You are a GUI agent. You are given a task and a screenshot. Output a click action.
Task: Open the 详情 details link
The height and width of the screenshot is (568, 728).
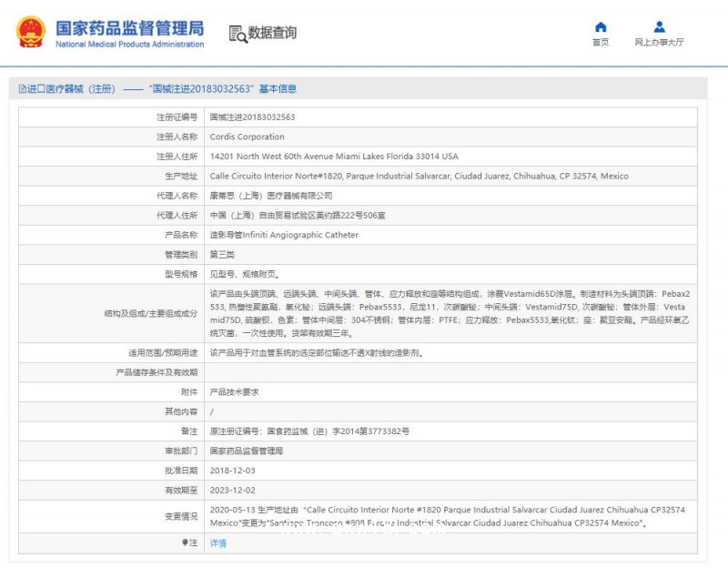point(218,543)
